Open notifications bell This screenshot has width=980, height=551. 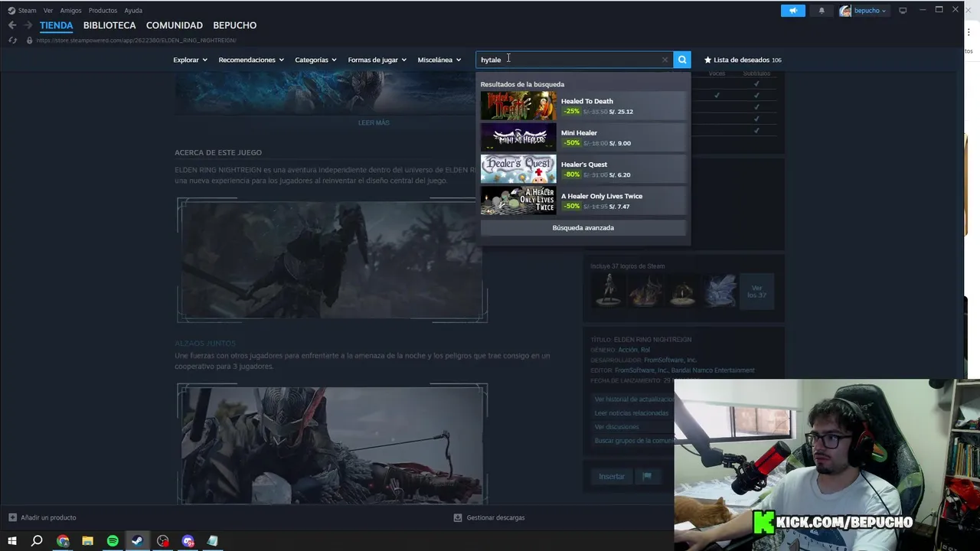point(822,11)
